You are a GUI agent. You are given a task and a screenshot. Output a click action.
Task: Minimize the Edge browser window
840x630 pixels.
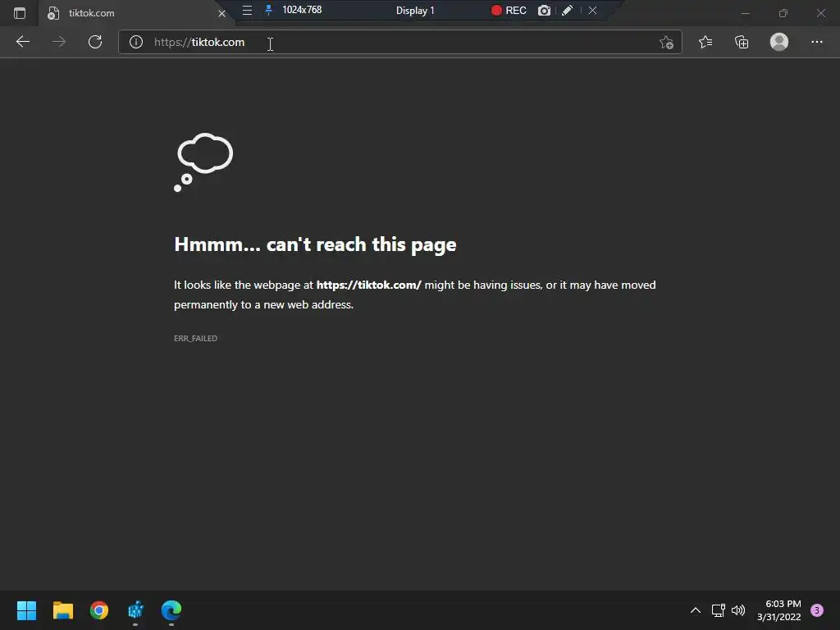[x=745, y=13]
